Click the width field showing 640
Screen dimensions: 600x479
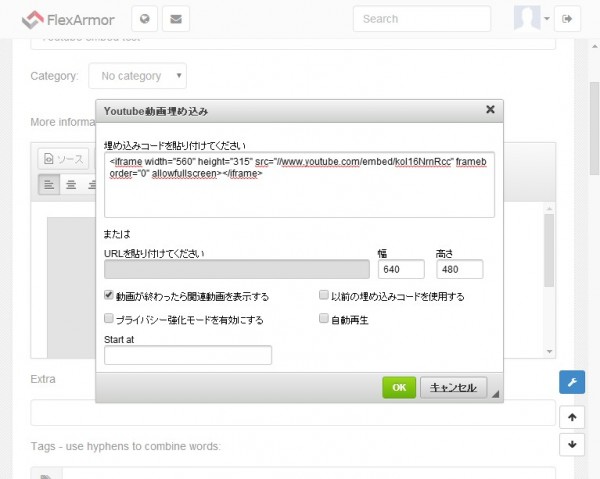[400, 269]
